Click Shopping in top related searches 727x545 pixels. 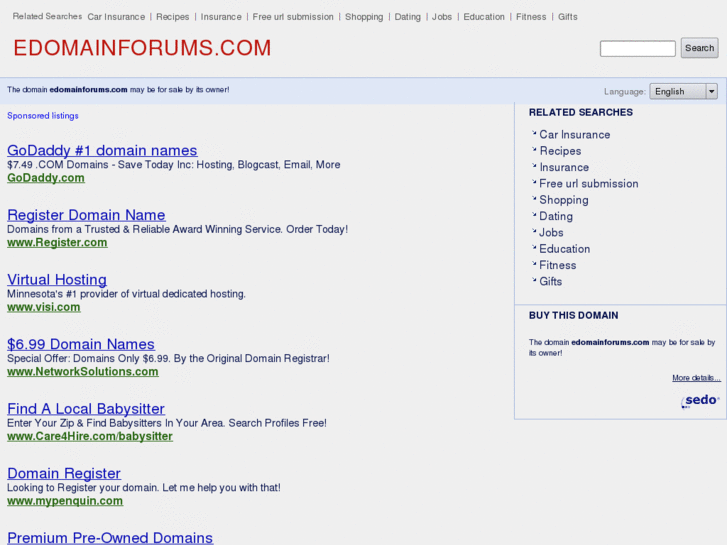[x=364, y=17]
